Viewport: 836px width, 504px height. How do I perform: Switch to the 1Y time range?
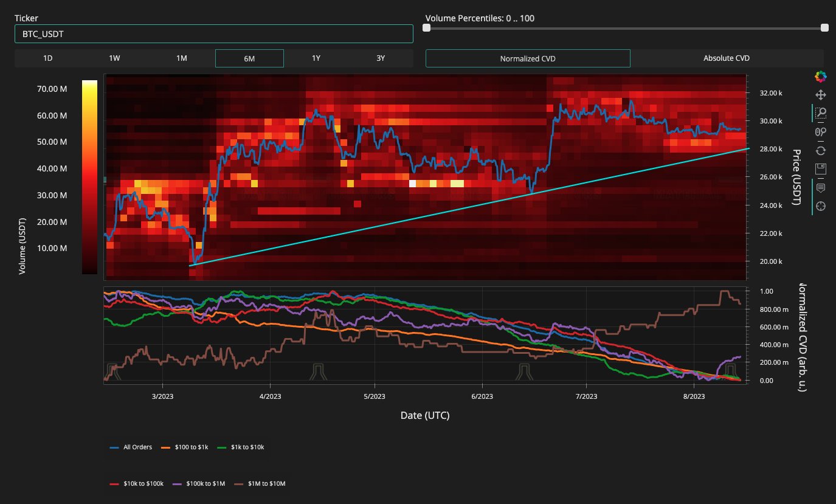point(317,58)
